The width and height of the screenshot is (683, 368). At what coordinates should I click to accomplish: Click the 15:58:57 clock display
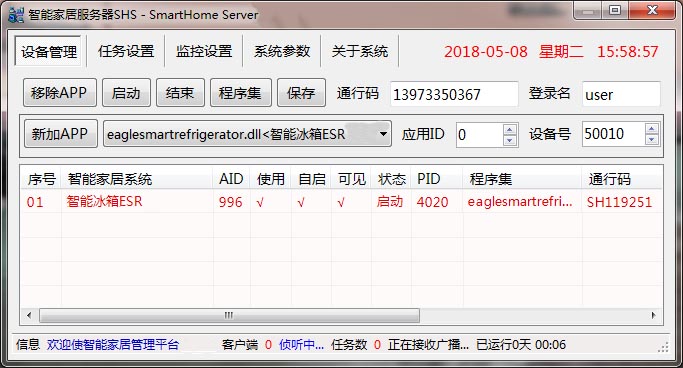point(627,52)
